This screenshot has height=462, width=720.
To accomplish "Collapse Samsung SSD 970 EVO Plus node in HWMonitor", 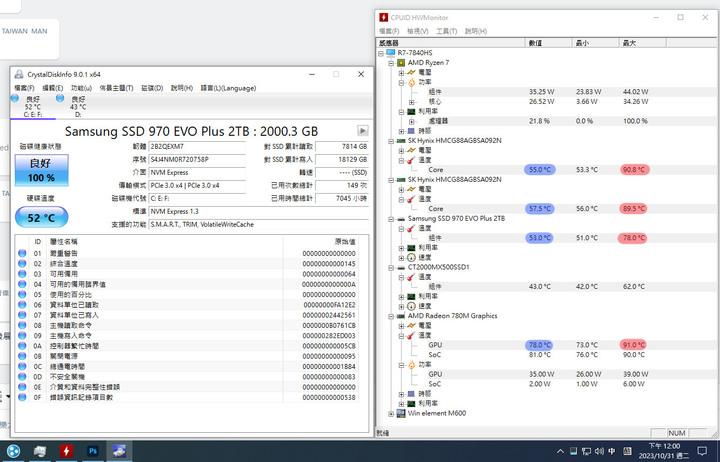I will click(x=391, y=219).
